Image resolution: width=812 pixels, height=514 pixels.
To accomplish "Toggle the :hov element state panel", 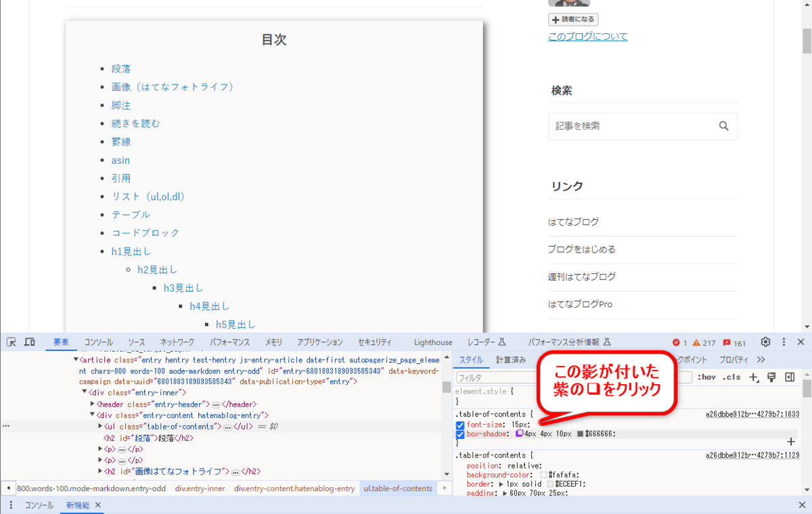I will [706, 377].
